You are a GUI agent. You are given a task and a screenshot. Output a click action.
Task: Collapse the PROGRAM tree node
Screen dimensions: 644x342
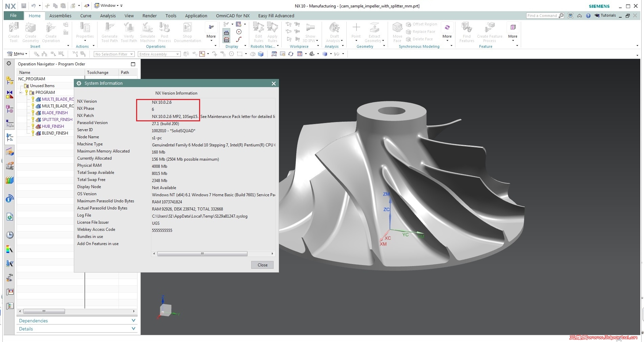pos(21,93)
